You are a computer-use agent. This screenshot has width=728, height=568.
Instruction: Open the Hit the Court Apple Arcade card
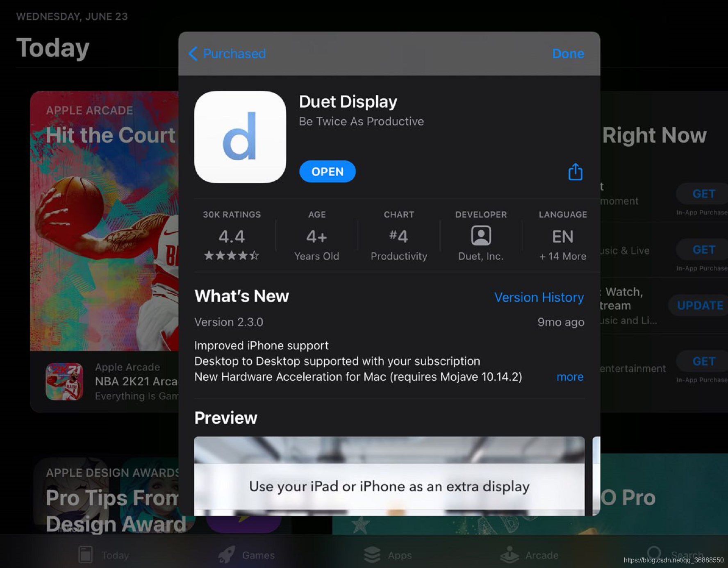(x=104, y=252)
